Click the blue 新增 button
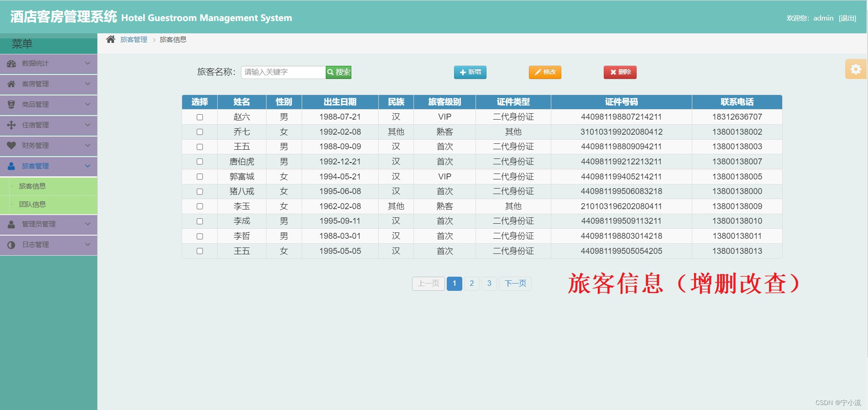This screenshot has width=868, height=410. click(470, 72)
